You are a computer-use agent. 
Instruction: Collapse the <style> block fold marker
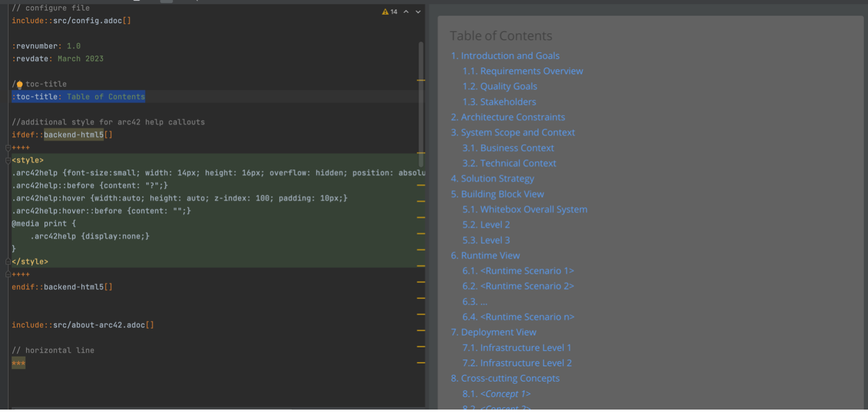[x=8, y=160]
